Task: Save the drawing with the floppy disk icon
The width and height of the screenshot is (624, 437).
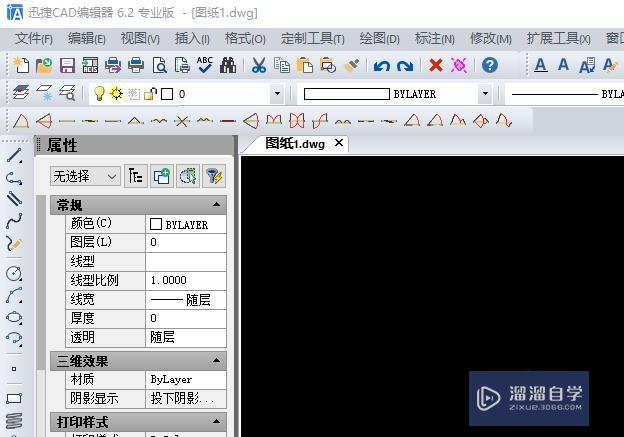Action: click(67, 65)
